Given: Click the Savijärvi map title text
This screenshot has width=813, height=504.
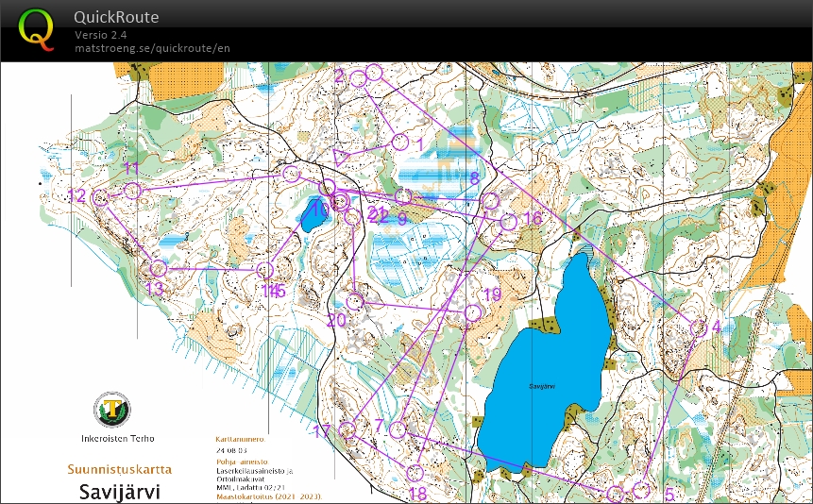Looking at the screenshot, I should point(119,491).
